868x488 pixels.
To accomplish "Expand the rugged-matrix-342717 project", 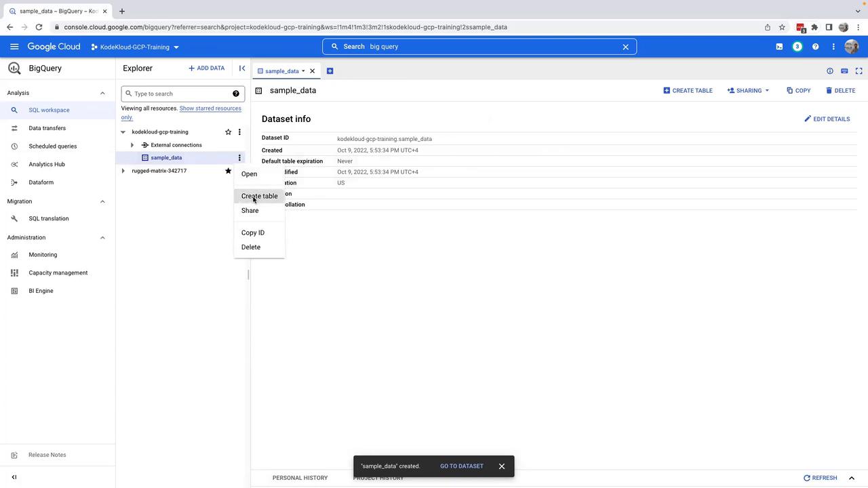I will pos(123,171).
